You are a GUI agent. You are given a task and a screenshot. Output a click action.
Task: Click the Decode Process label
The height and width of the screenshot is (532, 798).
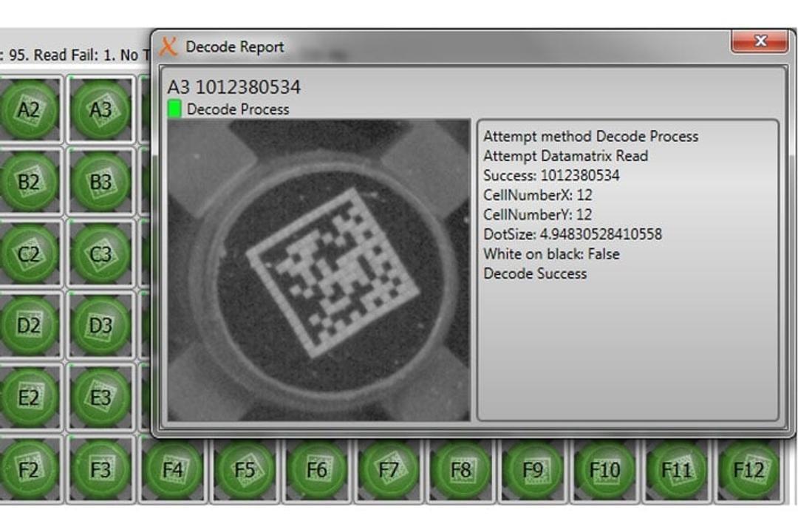click(x=238, y=109)
